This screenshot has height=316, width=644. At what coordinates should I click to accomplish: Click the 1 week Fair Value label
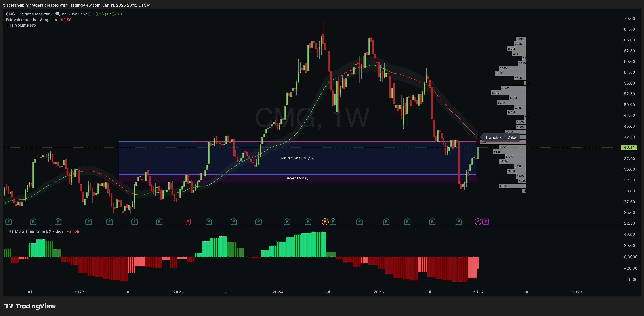pos(501,137)
